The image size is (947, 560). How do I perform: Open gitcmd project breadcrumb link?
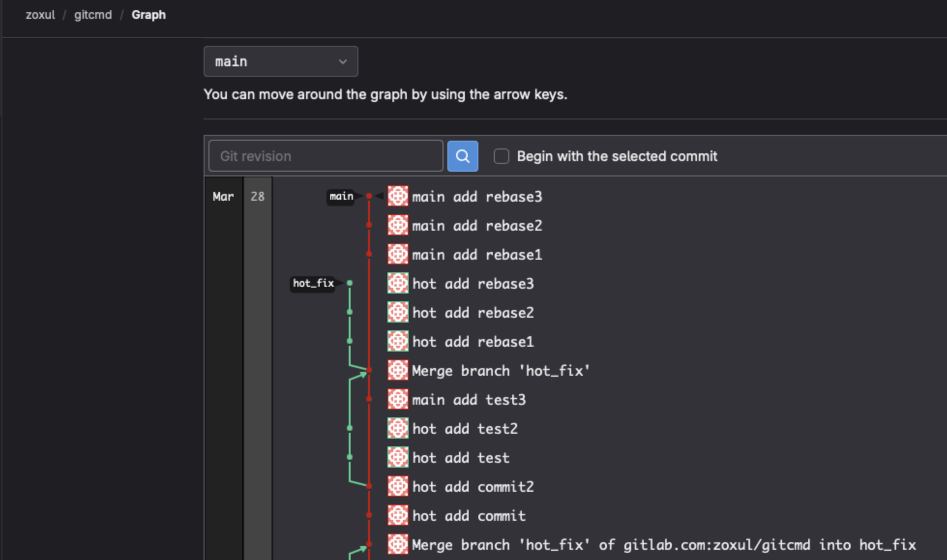93,15
